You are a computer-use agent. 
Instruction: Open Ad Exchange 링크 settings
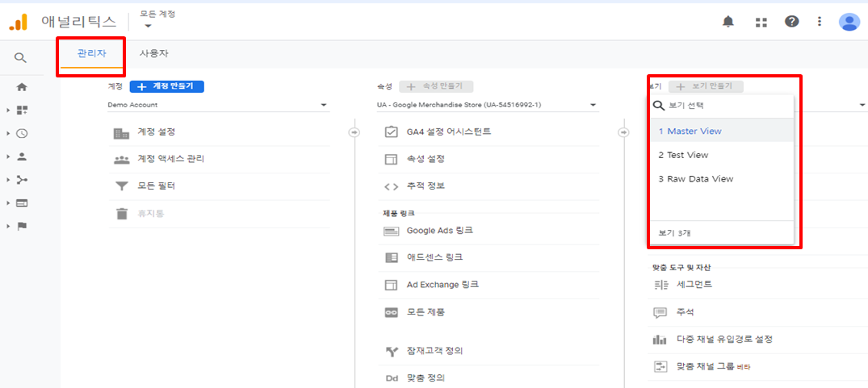(x=442, y=285)
